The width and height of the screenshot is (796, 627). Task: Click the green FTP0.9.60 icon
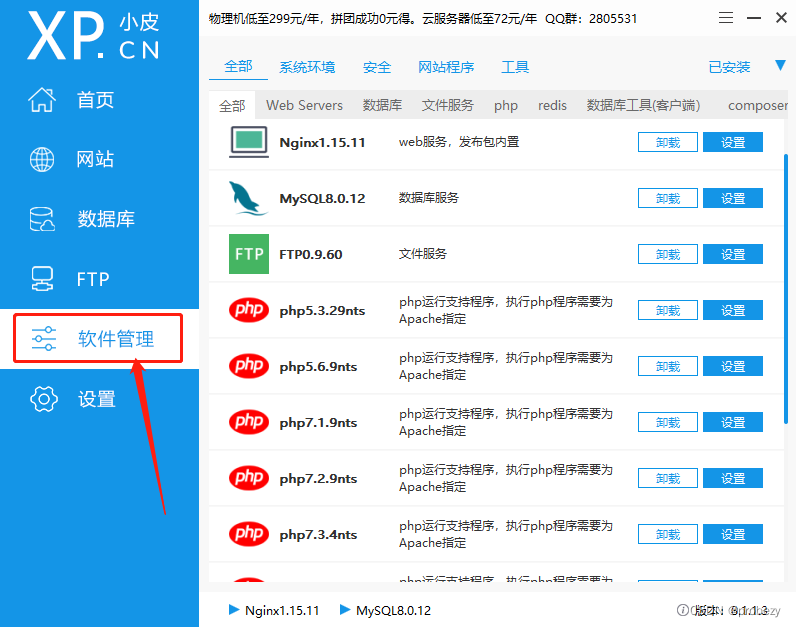coord(249,254)
